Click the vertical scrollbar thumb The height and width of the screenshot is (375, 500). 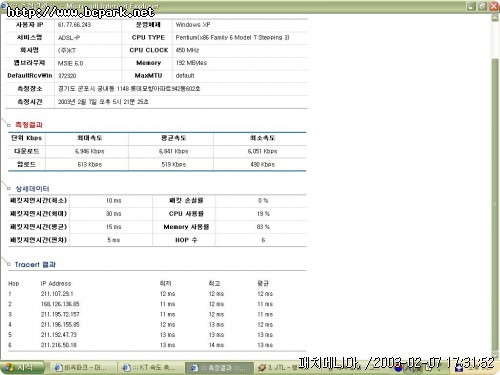pyautogui.click(x=495, y=203)
